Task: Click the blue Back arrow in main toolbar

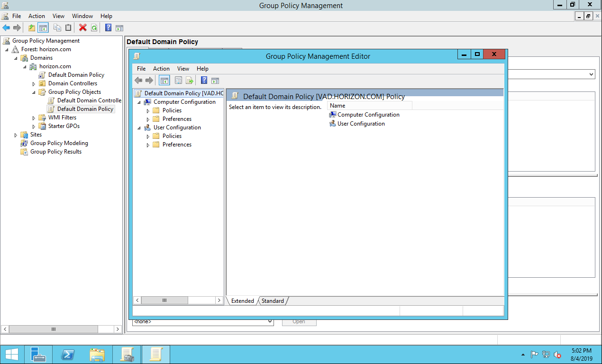Action: coord(6,28)
